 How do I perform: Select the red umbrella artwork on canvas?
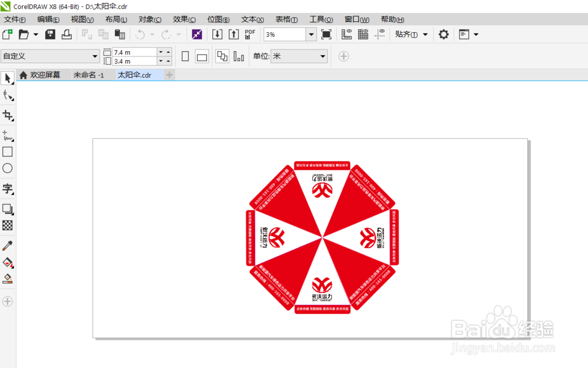pos(322,237)
